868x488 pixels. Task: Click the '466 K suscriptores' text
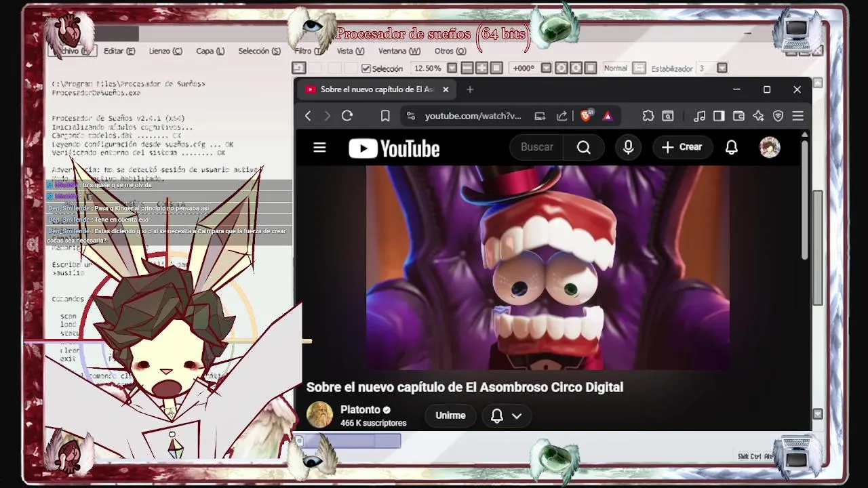point(373,423)
